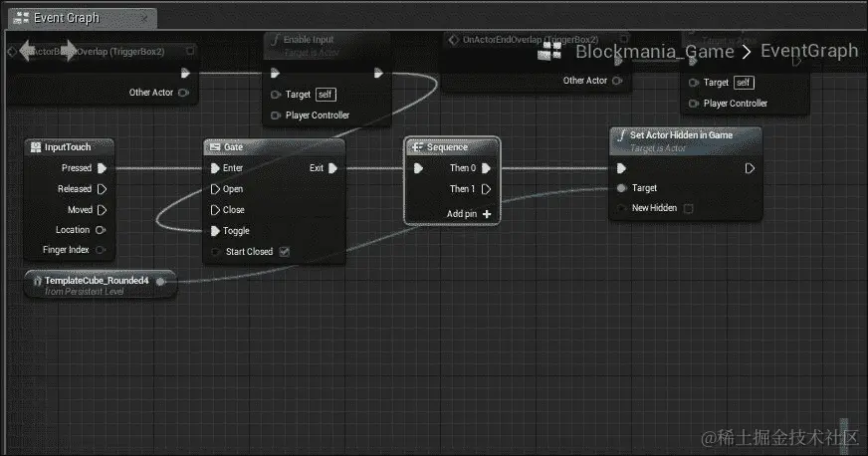
Task: Uncheck the Start Closed checkbox
Action: pyautogui.click(x=285, y=252)
